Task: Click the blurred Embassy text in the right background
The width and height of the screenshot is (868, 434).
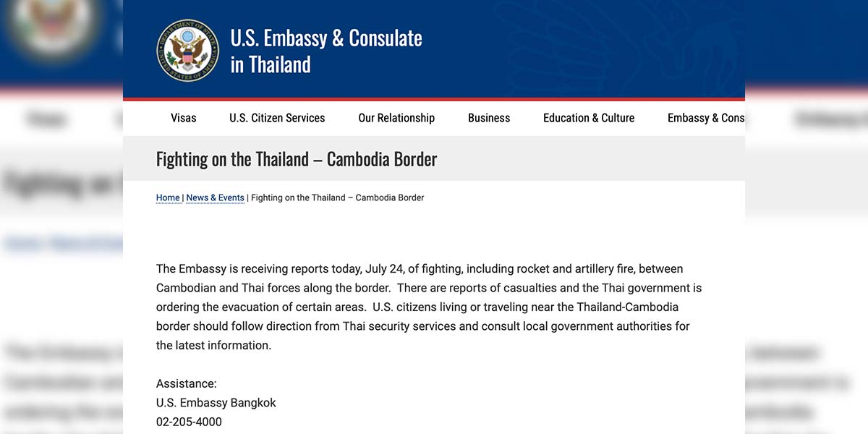Action: [x=832, y=119]
